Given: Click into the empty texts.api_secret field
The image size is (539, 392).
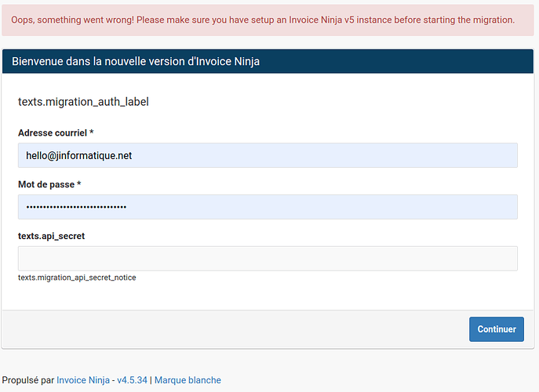Looking at the screenshot, I should pos(268,259).
